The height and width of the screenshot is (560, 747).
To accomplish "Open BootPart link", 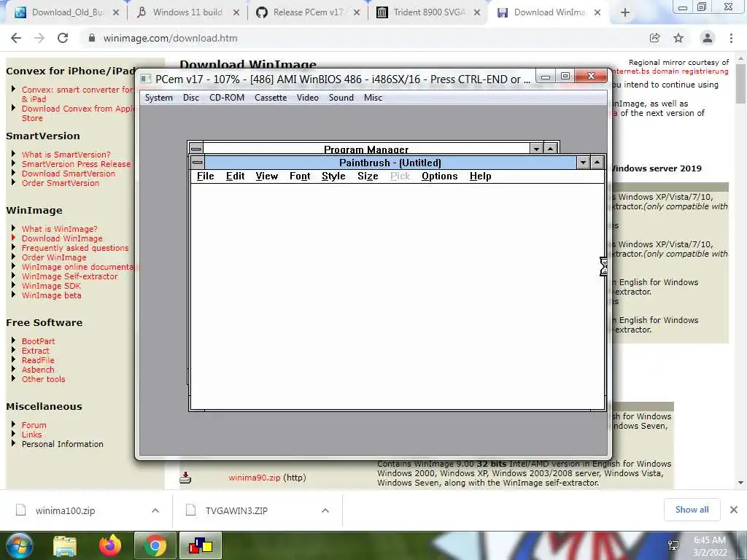I will click(38, 341).
